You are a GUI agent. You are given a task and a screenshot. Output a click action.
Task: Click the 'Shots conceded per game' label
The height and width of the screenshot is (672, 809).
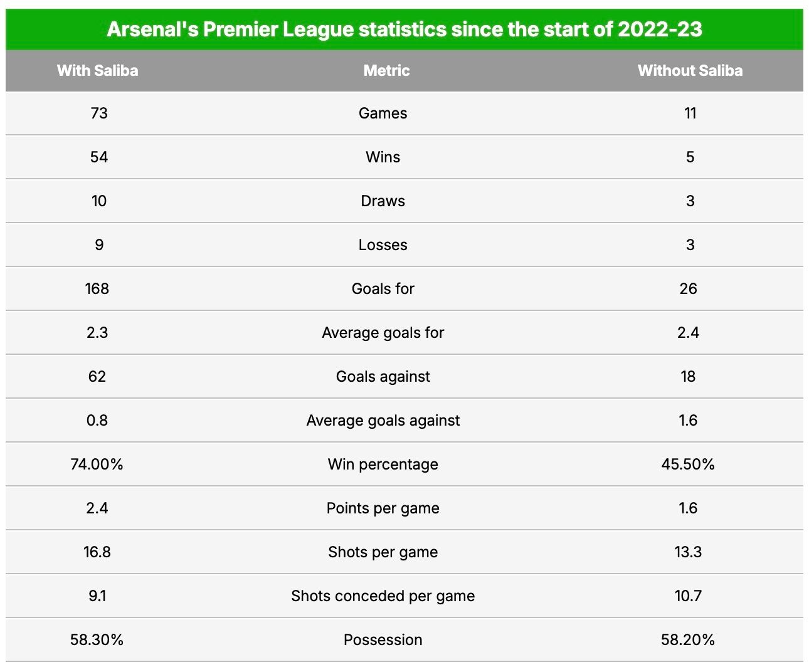383,596
